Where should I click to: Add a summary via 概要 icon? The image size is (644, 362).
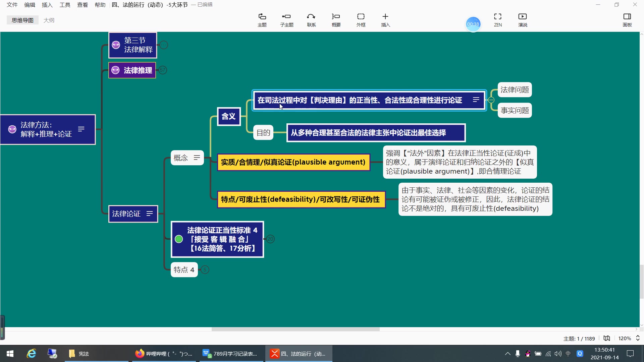pos(336,20)
